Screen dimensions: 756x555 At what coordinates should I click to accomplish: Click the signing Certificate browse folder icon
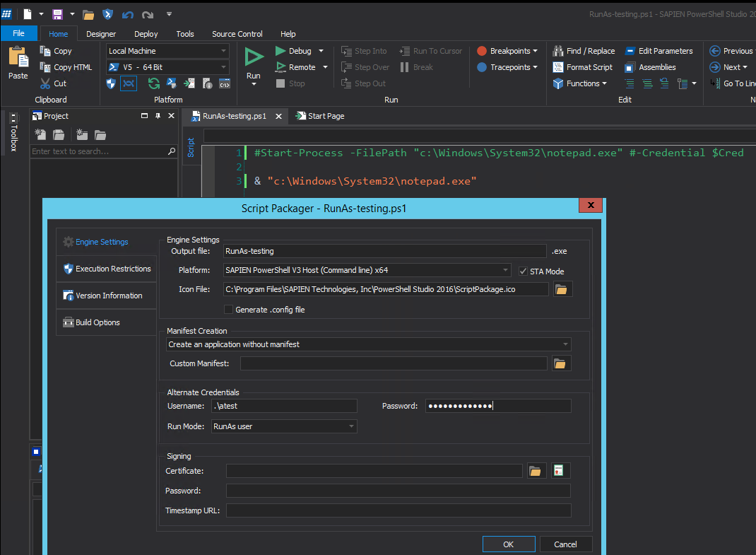point(536,471)
